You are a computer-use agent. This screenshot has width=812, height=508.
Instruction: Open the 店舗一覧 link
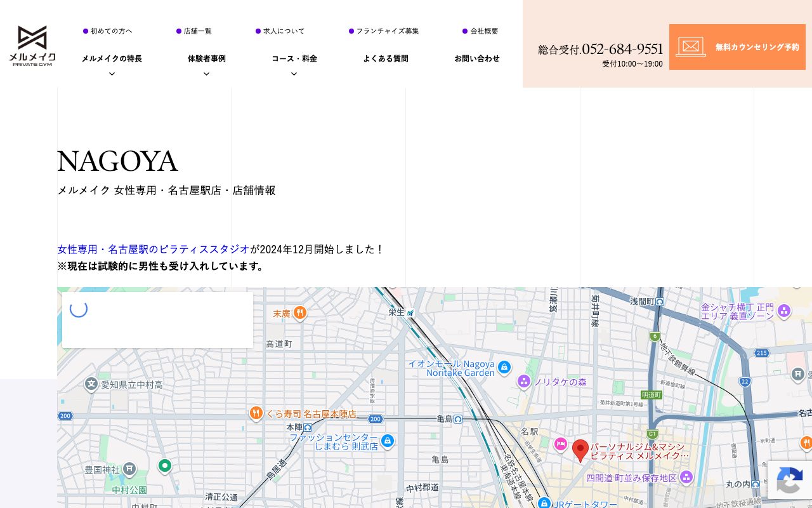tap(194, 31)
